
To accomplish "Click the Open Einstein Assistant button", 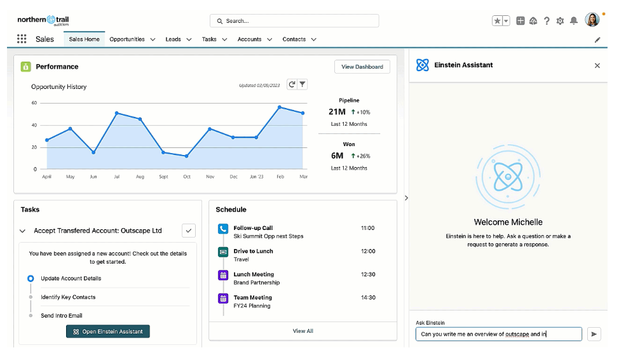I will [108, 332].
